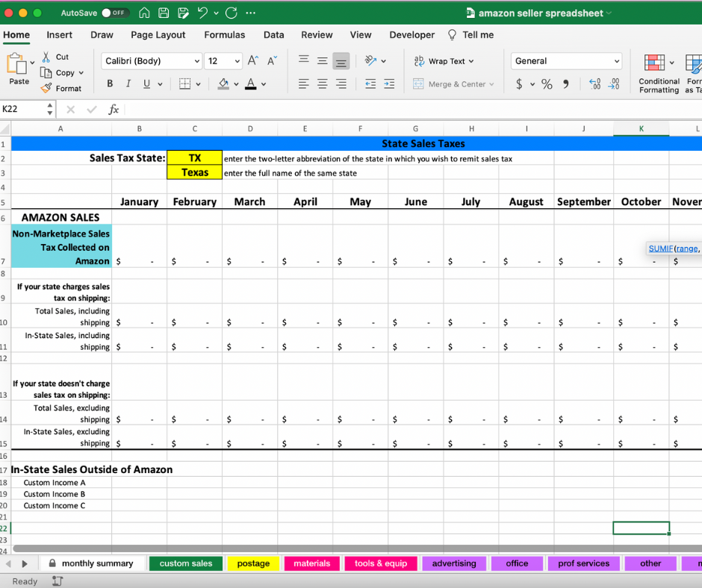Screen dimensions: 702x588
Task: Expand the Borders dropdown arrow
Action: (198, 84)
